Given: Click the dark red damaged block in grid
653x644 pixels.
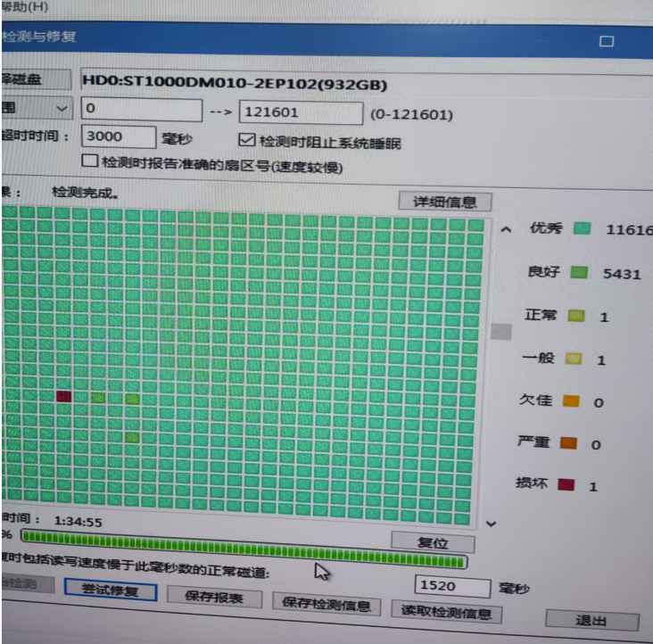Looking at the screenshot, I should tap(63, 396).
